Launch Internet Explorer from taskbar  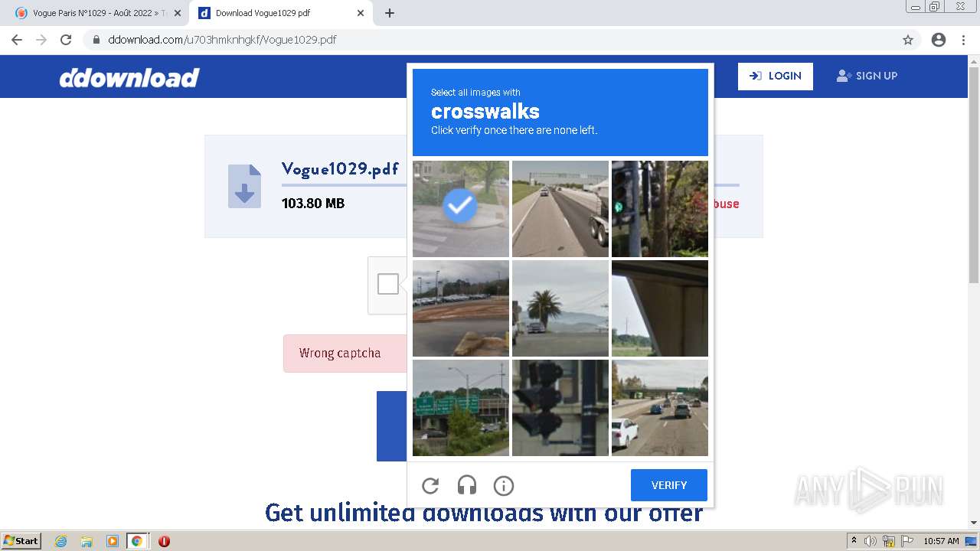pyautogui.click(x=61, y=541)
